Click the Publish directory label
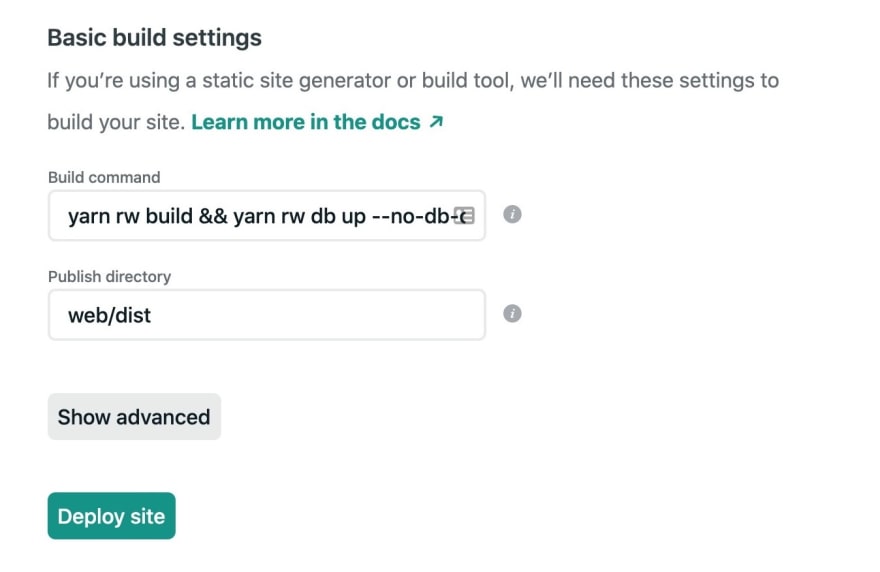 [x=109, y=277]
